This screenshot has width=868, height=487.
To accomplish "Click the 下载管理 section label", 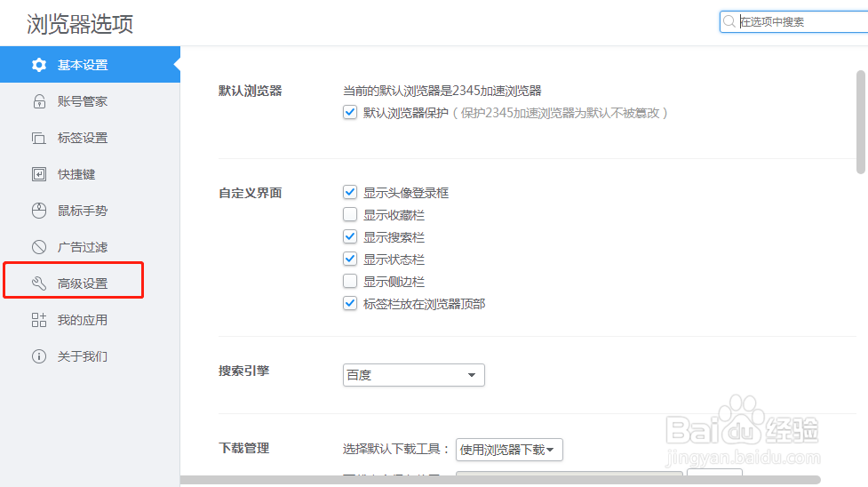I will pyautogui.click(x=244, y=448).
